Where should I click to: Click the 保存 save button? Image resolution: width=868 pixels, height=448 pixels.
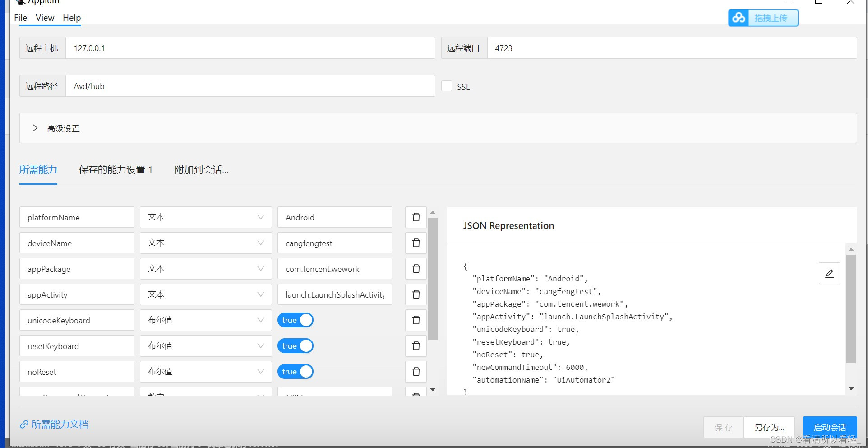pyautogui.click(x=724, y=427)
